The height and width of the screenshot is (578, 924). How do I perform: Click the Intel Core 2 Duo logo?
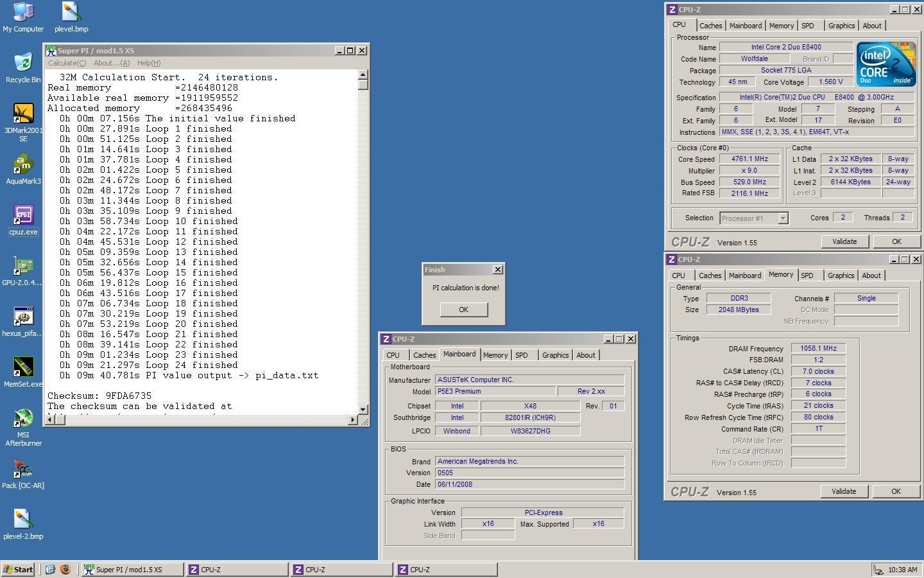click(x=886, y=64)
